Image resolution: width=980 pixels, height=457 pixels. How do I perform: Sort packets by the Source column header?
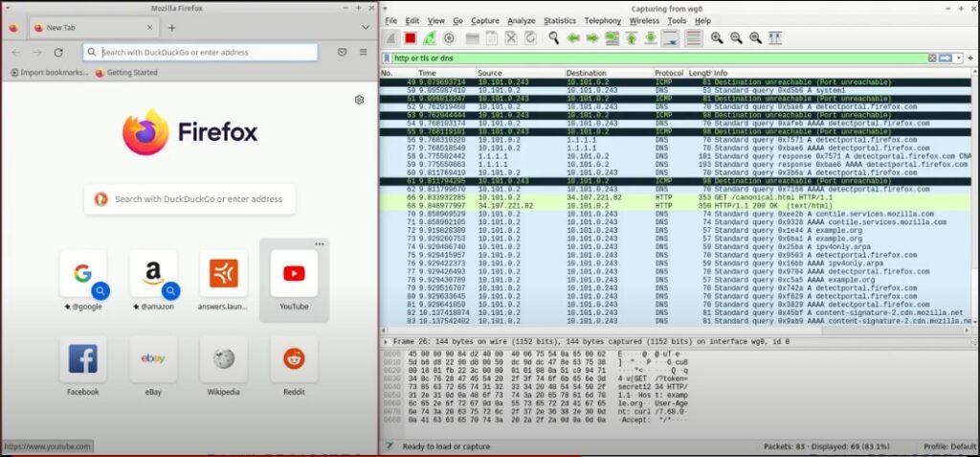(x=520, y=73)
